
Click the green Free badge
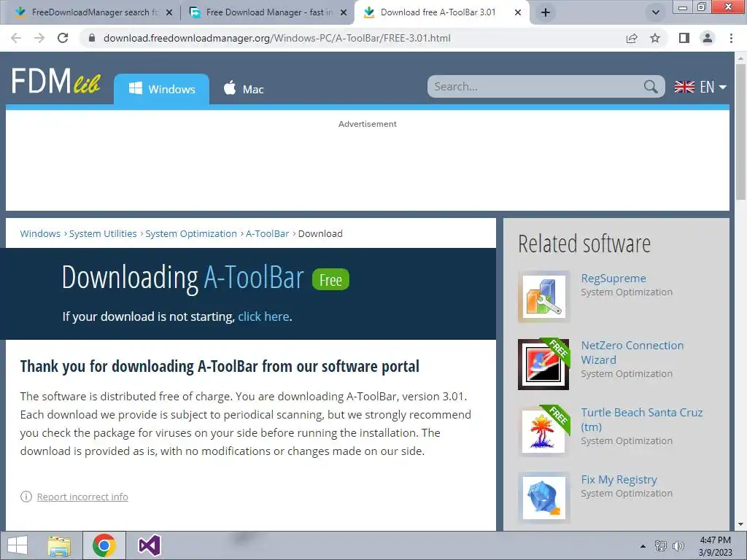click(330, 279)
